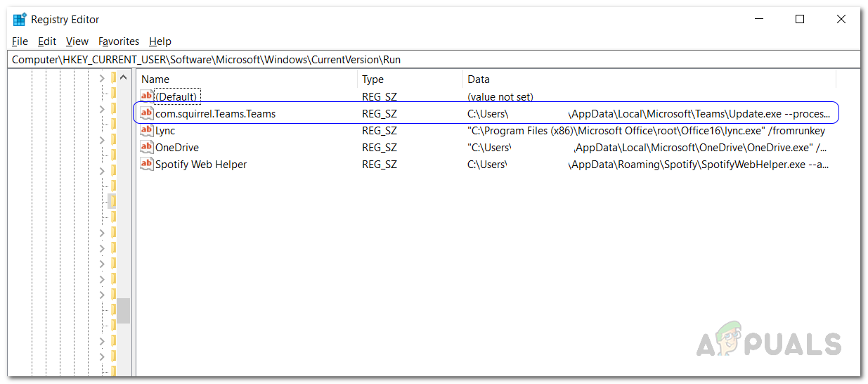
Task: Open the Help menu
Action: point(160,41)
